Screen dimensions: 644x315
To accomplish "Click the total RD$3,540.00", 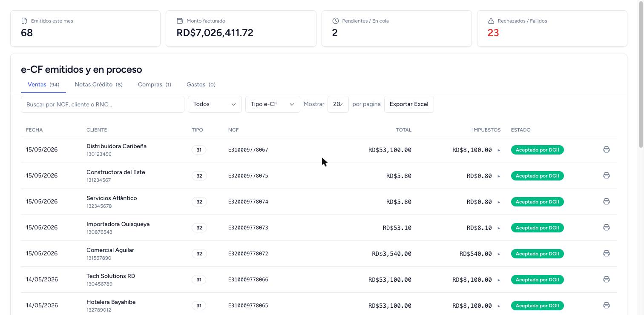I will point(391,254).
